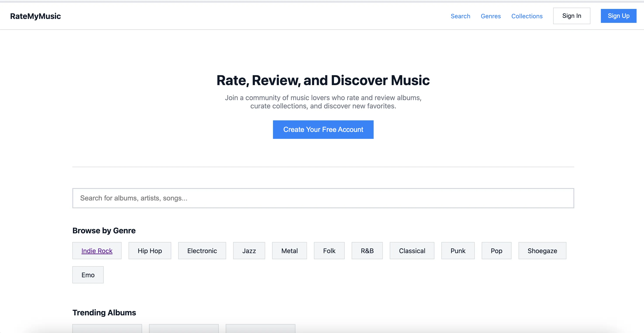Click the first trending album thumbnail
This screenshot has width=644, height=333.
click(107, 330)
